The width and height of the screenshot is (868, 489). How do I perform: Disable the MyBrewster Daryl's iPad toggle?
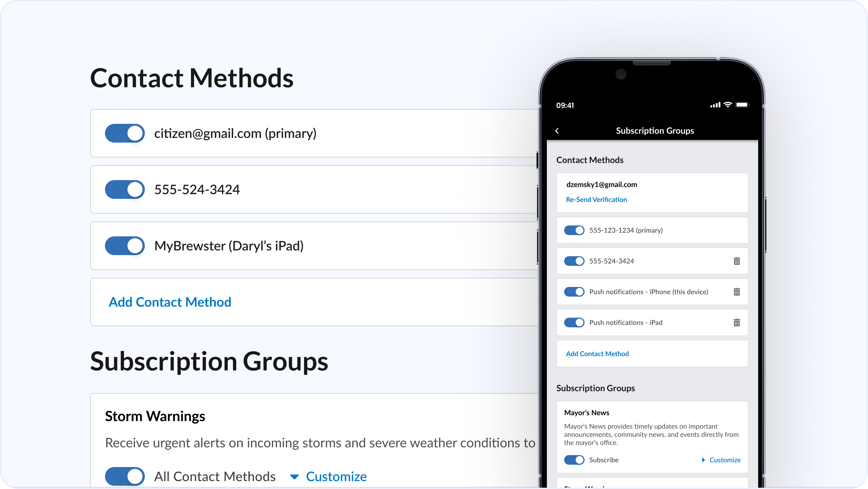coord(125,246)
